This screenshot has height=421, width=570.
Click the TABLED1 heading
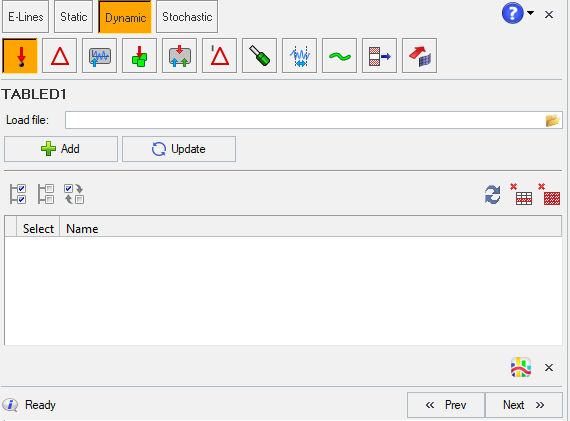[34, 94]
